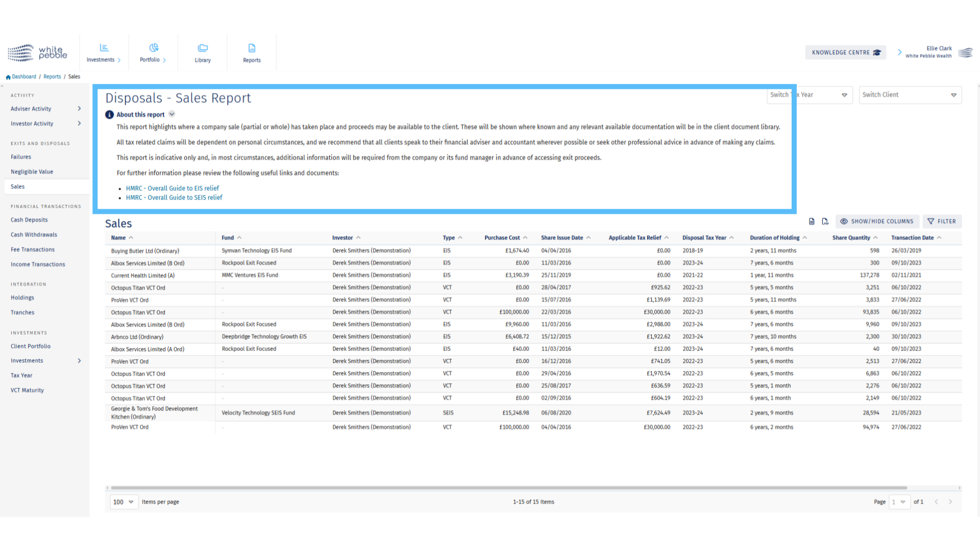
Task: Toggle Show/Hide Columns eye button
Action: [877, 221]
